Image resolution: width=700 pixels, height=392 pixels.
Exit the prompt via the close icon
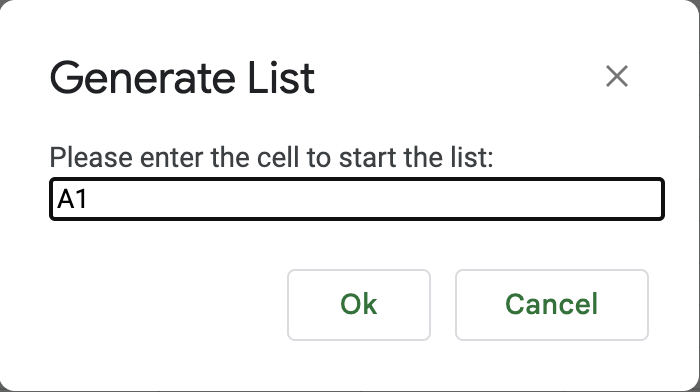coord(617,76)
